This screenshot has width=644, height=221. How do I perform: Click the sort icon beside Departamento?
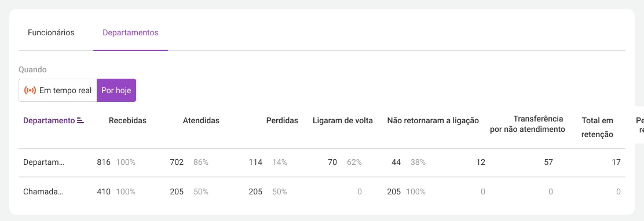coord(80,120)
